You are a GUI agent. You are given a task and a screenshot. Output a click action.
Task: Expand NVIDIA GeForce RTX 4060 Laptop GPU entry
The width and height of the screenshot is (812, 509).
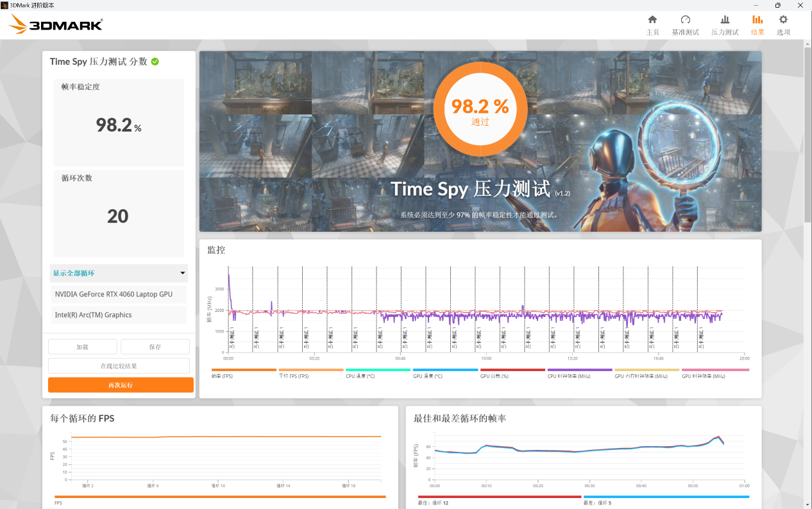coord(119,295)
